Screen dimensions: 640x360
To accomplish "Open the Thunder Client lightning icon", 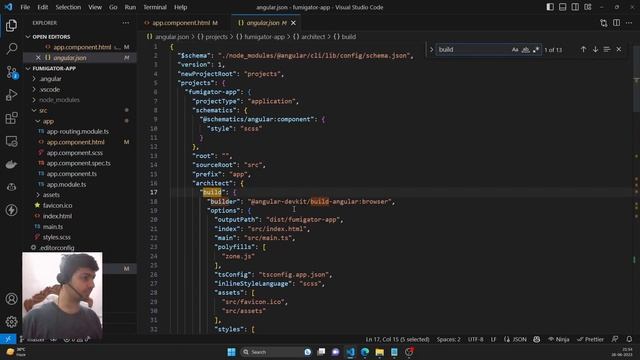I will (11, 210).
